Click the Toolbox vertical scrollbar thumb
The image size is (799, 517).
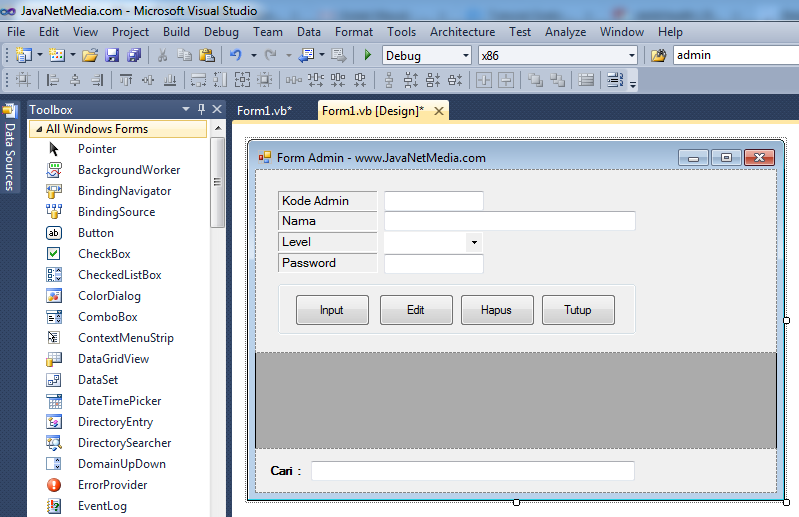tap(218, 182)
